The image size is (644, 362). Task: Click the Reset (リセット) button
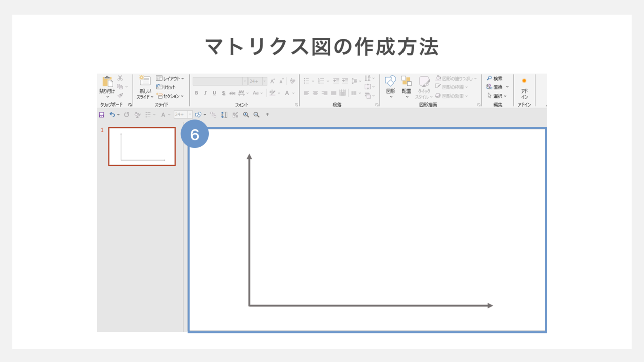click(166, 87)
